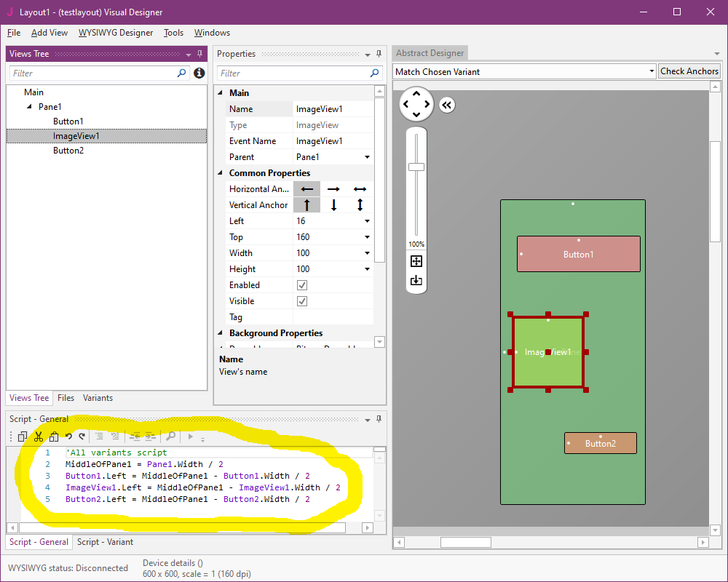
Task: Open the Views Tree panel options dropdown arrow
Action: [189, 55]
